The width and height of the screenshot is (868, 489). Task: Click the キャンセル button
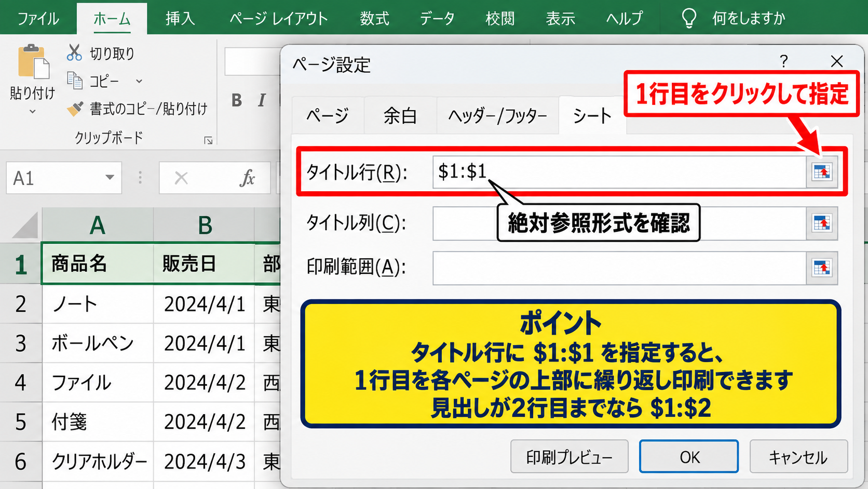click(798, 457)
